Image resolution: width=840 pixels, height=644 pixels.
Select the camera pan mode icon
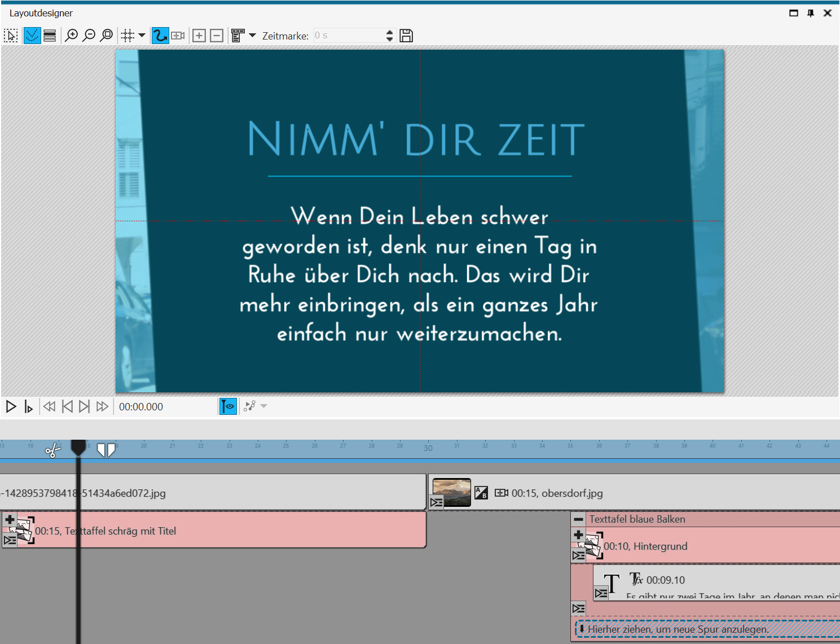coord(178,36)
